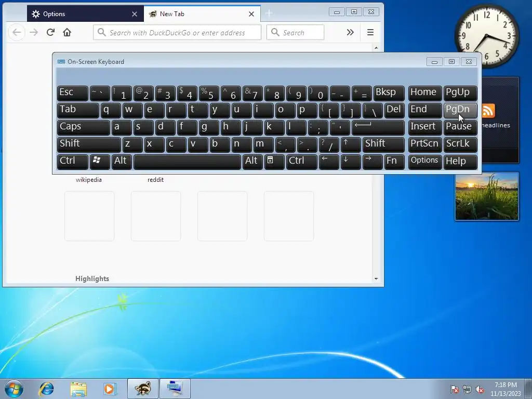Image resolution: width=532 pixels, height=399 pixels.
Task: Toggle the right Shift key
Action: (x=383, y=144)
